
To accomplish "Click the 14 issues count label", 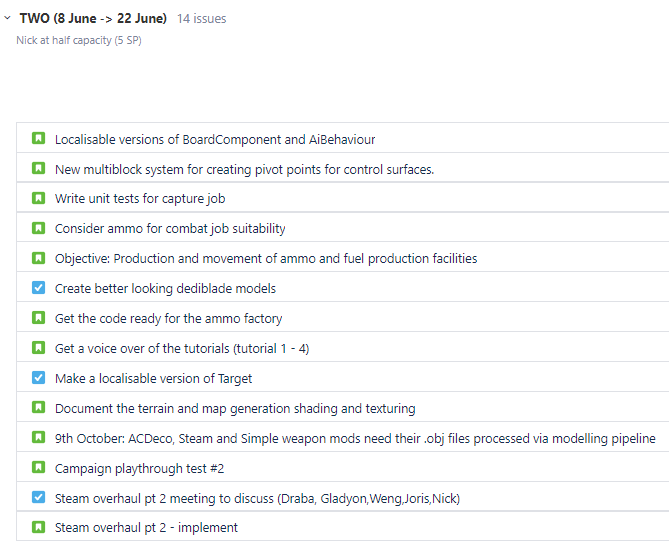I will click(x=201, y=19).
